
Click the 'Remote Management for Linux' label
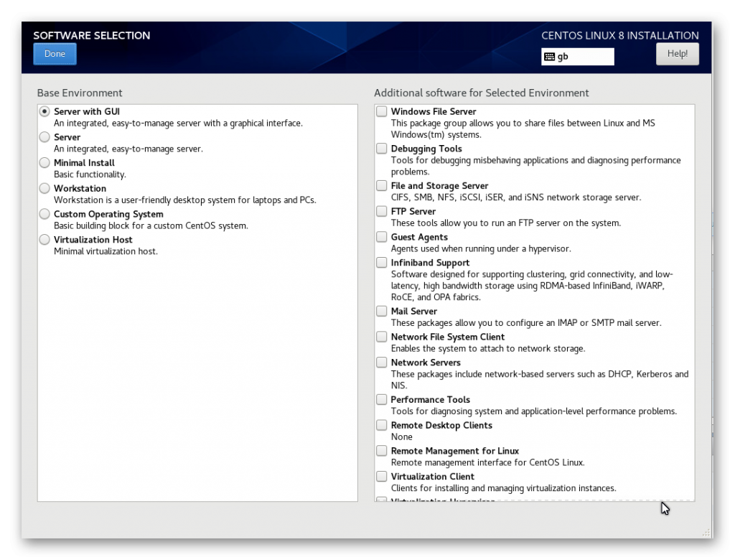(x=454, y=451)
